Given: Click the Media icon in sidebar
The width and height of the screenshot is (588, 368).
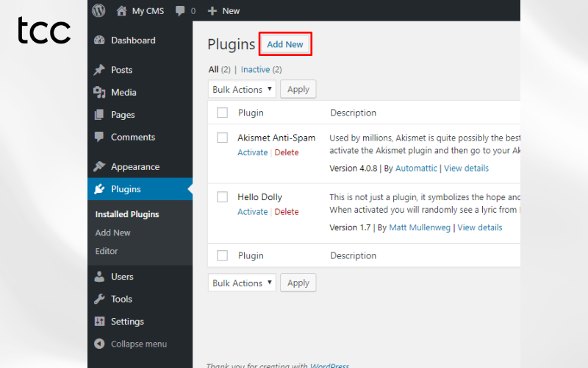Looking at the screenshot, I should point(99,93).
